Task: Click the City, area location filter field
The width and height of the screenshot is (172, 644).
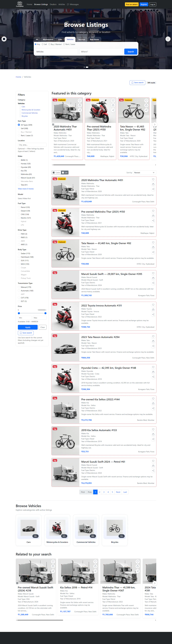Action: click(32, 145)
